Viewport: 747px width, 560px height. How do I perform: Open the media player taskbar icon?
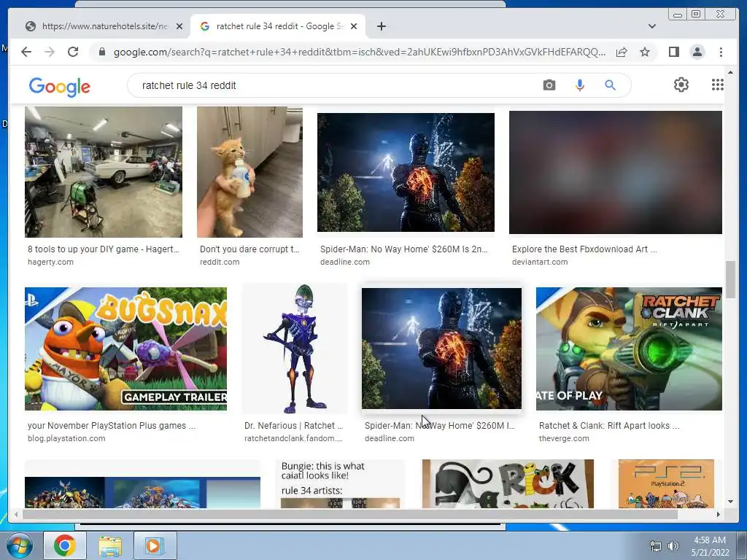coord(155,545)
